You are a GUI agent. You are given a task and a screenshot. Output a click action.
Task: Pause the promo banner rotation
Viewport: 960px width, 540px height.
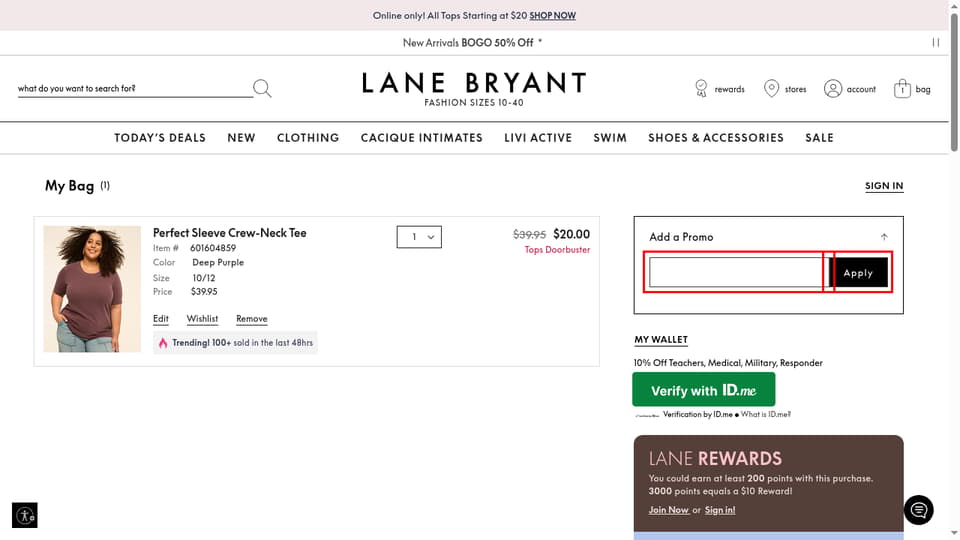click(x=936, y=43)
